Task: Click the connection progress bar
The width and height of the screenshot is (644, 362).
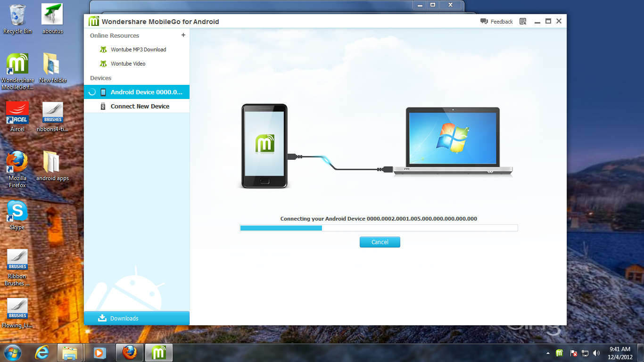Action: click(379, 228)
